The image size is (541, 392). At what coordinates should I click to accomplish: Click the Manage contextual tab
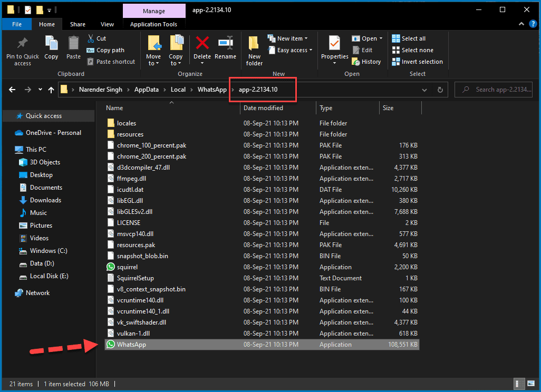tap(154, 11)
